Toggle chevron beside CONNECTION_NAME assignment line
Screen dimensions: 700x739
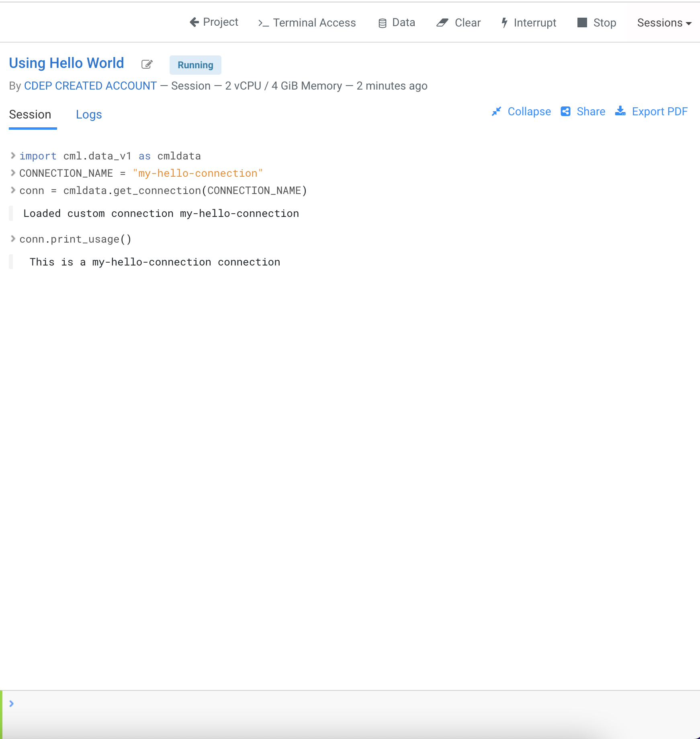(x=13, y=173)
